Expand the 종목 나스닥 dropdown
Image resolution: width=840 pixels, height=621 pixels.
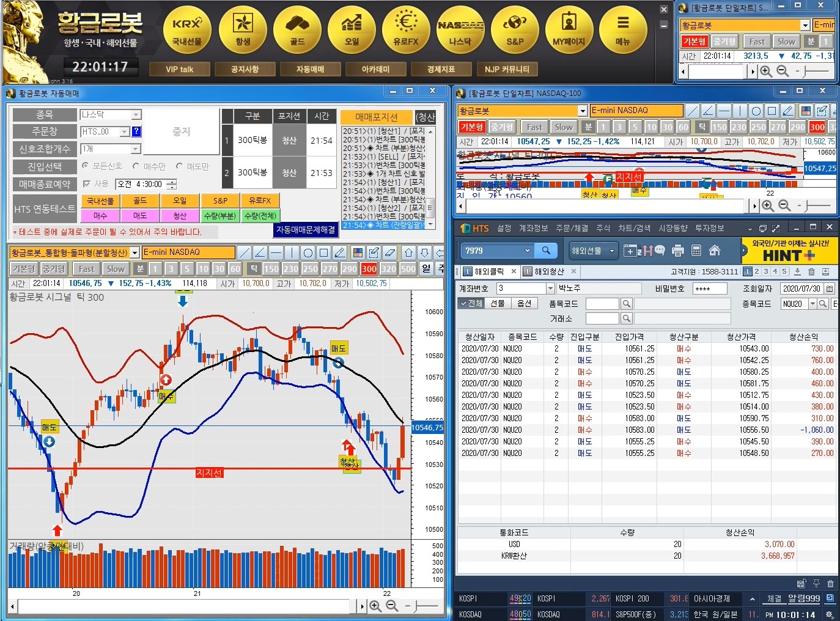click(x=136, y=115)
